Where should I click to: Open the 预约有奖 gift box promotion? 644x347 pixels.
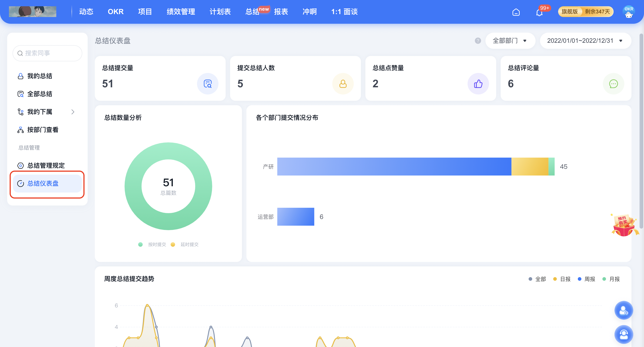(625, 225)
